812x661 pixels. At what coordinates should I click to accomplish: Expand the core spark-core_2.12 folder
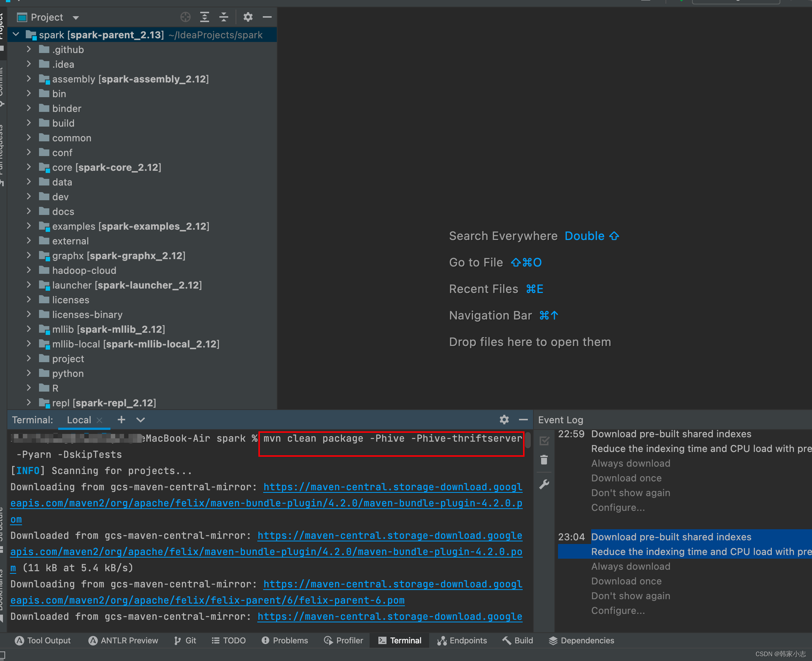coord(29,167)
